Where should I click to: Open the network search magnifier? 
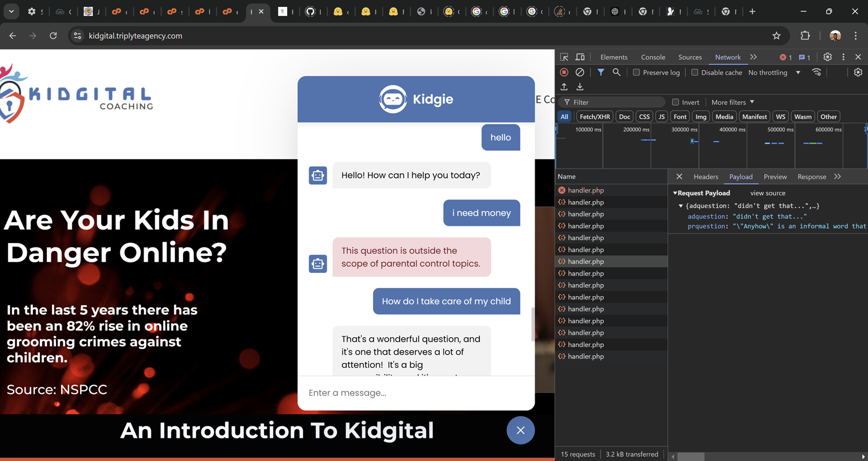click(617, 72)
